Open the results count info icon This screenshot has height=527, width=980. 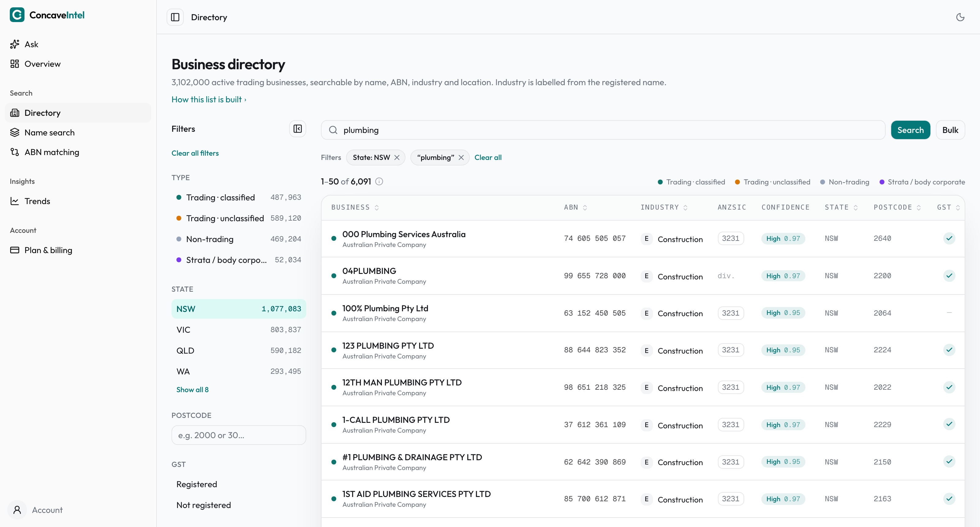pos(379,181)
